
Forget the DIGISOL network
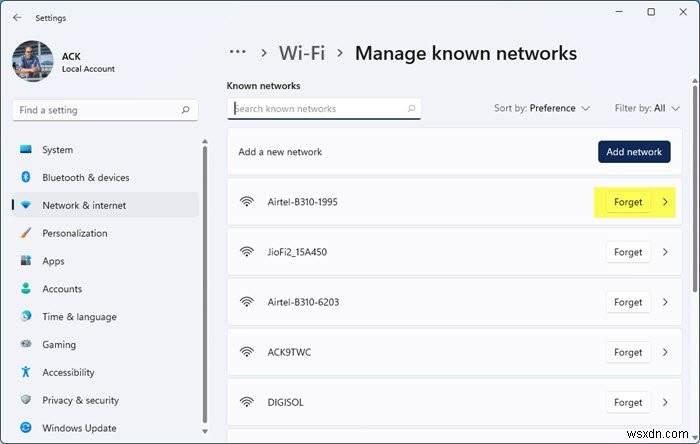click(628, 403)
